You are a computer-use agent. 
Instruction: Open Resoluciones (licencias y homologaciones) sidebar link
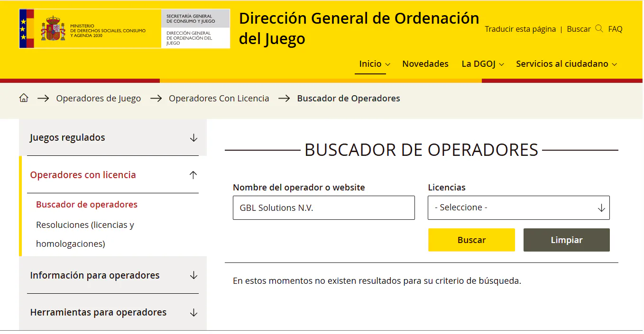tap(85, 234)
